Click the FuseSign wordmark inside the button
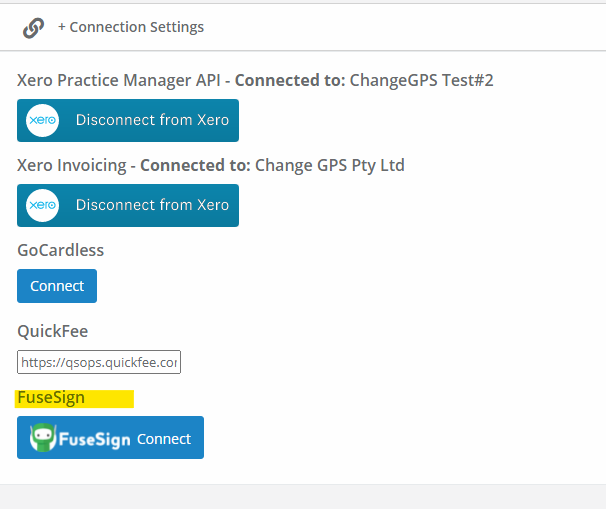The width and height of the screenshot is (606, 509). tap(94, 440)
